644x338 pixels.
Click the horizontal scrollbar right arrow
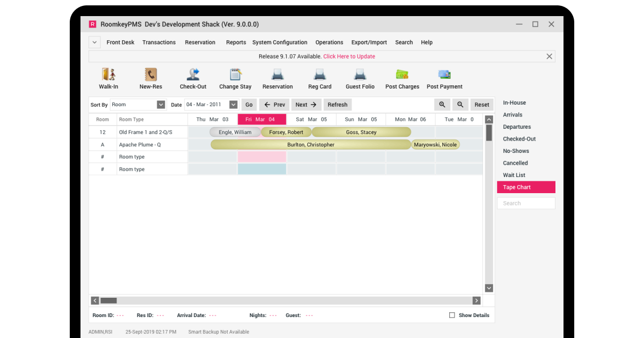476,300
